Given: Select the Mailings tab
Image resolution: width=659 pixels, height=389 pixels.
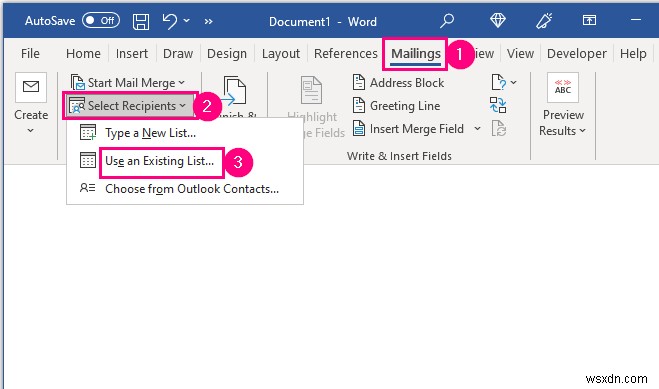Looking at the screenshot, I should tap(416, 54).
